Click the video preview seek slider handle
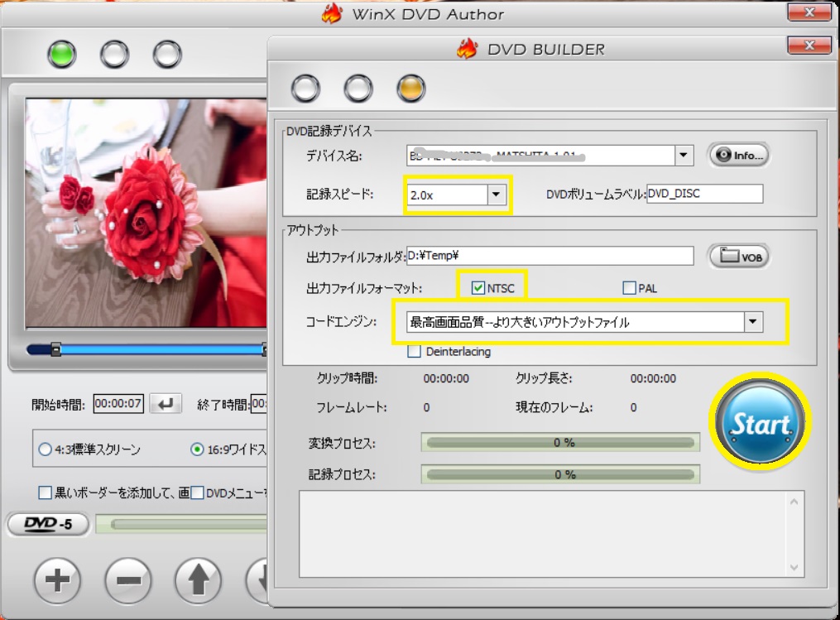The image size is (840, 620). pyautogui.click(x=55, y=350)
